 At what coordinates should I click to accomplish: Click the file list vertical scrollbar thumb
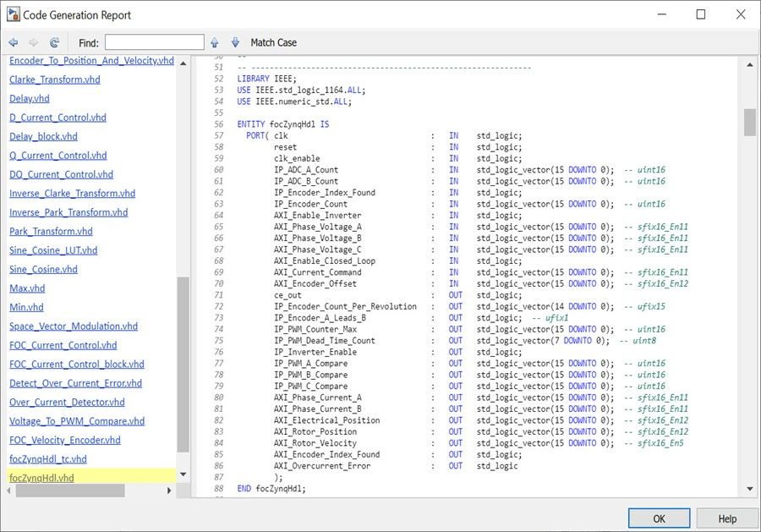(183, 364)
